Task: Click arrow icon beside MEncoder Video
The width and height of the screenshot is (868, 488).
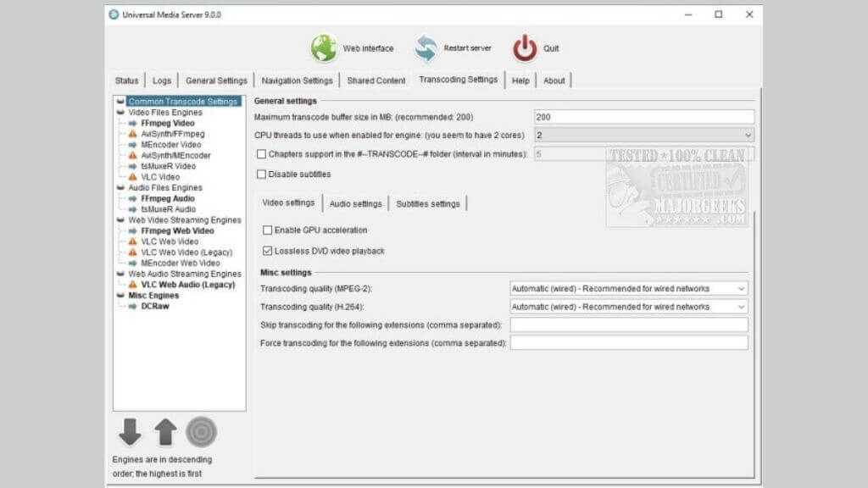Action: 133,145
